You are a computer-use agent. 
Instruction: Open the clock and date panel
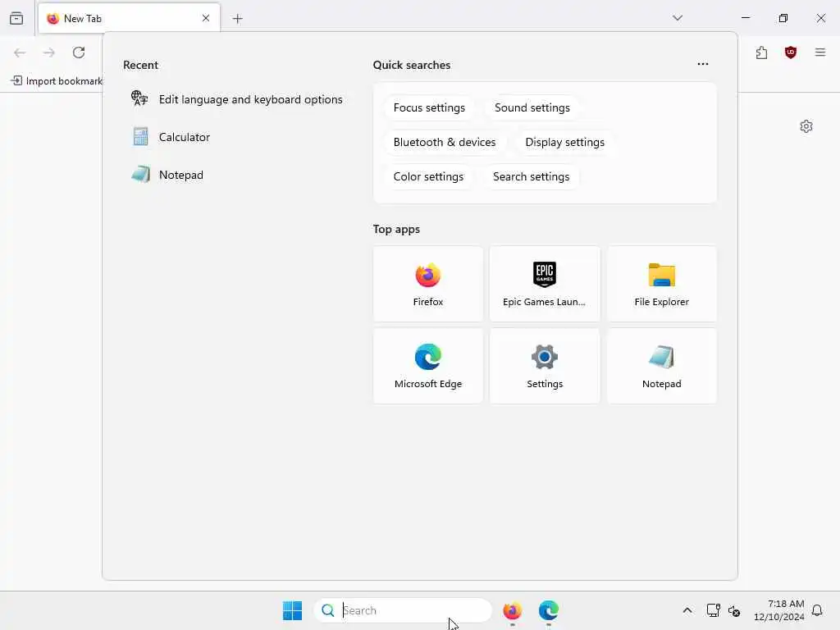coord(779,610)
